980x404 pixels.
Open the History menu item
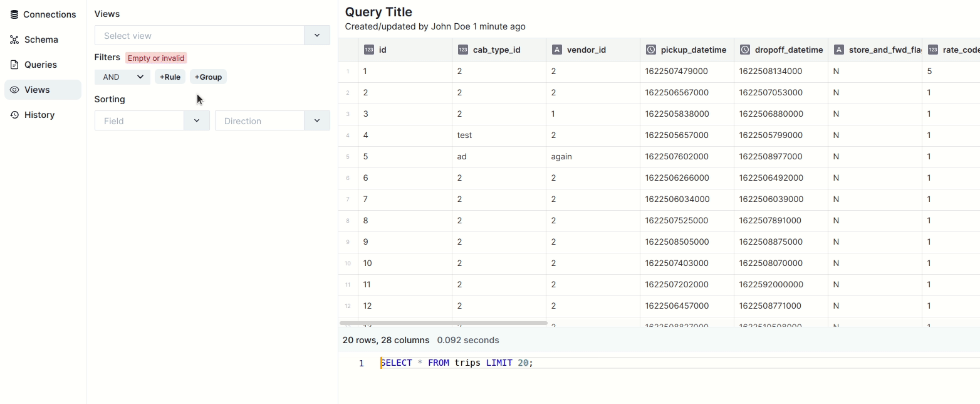pyautogui.click(x=39, y=115)
